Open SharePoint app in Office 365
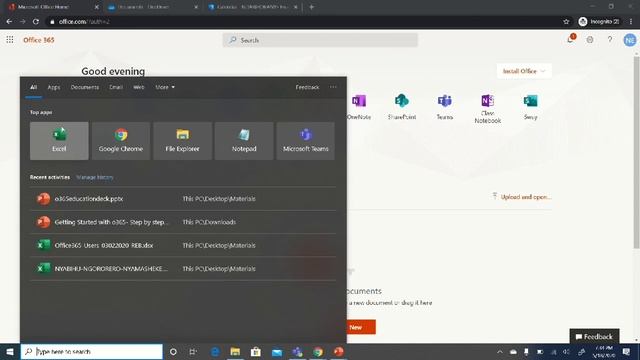 coord(402,107)
